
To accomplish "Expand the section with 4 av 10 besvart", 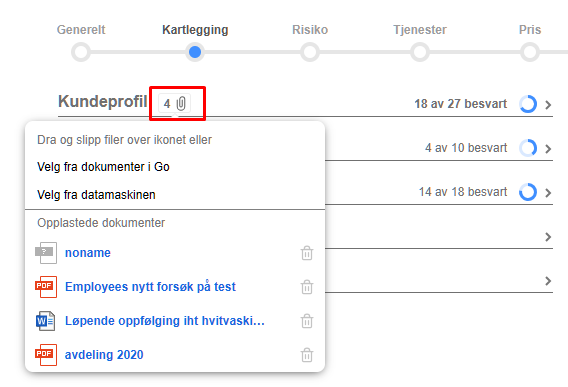I will click(x=548, y=149).
